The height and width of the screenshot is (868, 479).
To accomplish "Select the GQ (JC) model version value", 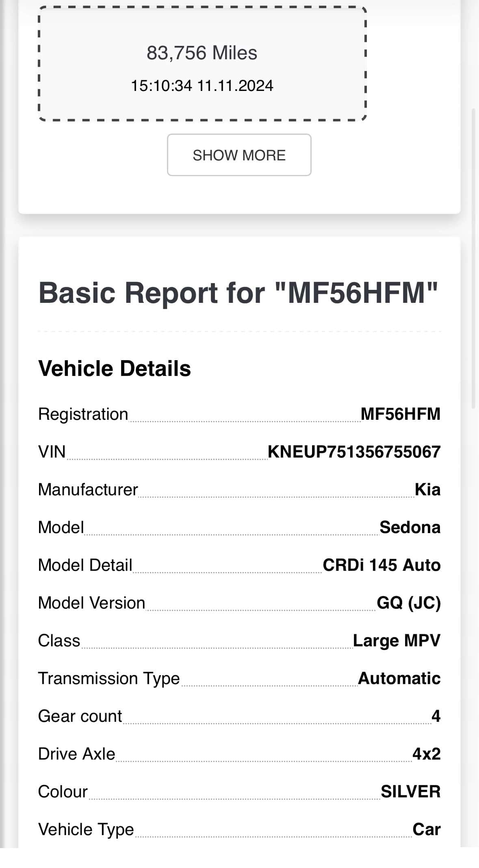I will [409, 603].
